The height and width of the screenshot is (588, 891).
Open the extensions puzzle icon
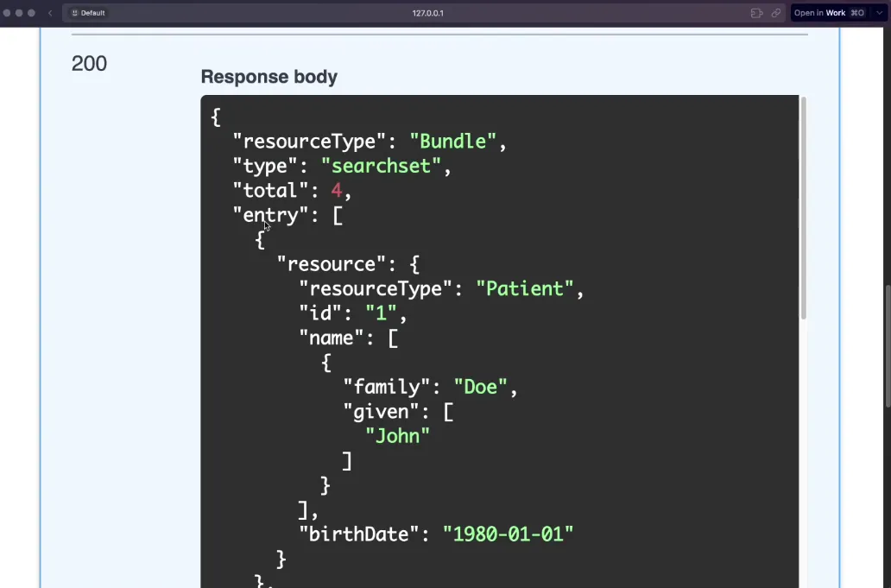756,13
